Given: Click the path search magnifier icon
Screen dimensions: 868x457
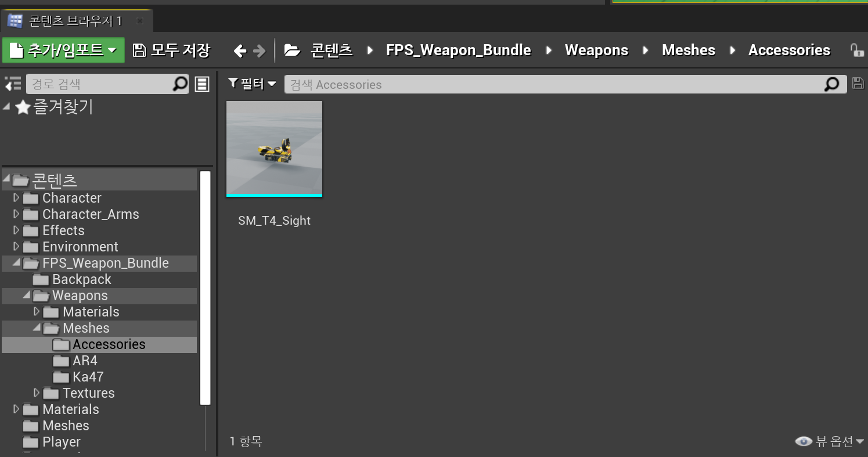Looking at the screenshot, I should click(x=181, y=84).
